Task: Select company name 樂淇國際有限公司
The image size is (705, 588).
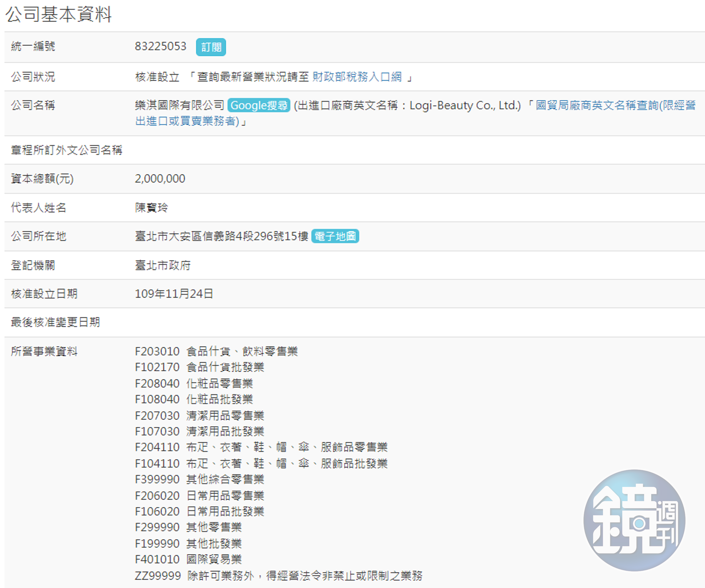Action: pos(179,105)
